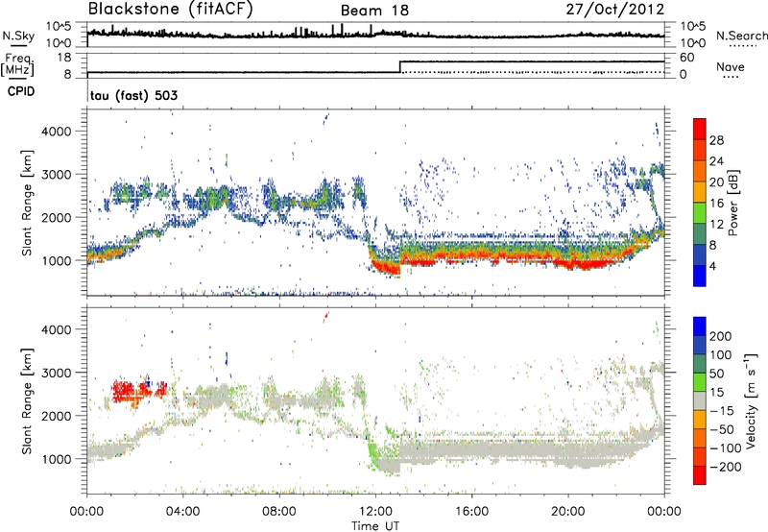Click the 'Time UT' axis label
The height and width of the screenshot is (532, 768).
[375, 526]
